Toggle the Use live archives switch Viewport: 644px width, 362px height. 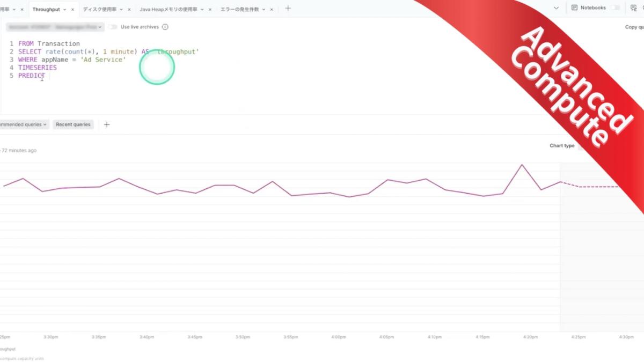(x=113, y=27)
